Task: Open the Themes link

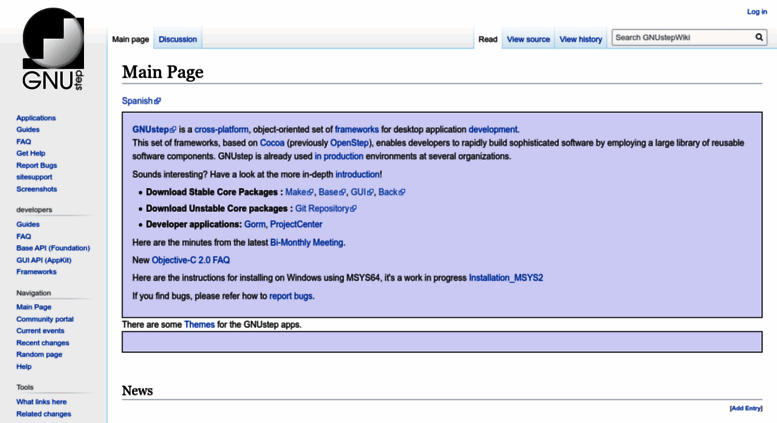Action: tap(199, 325)
